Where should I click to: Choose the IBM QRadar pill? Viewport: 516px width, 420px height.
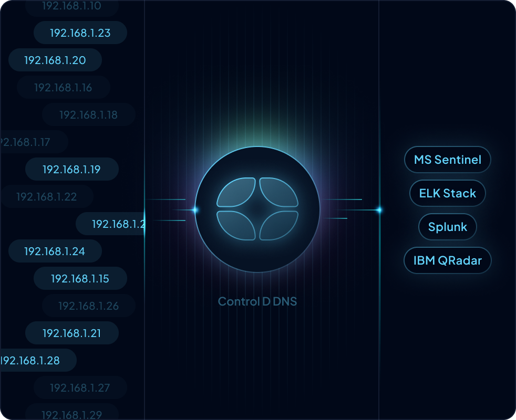click(x=448, y=260)
